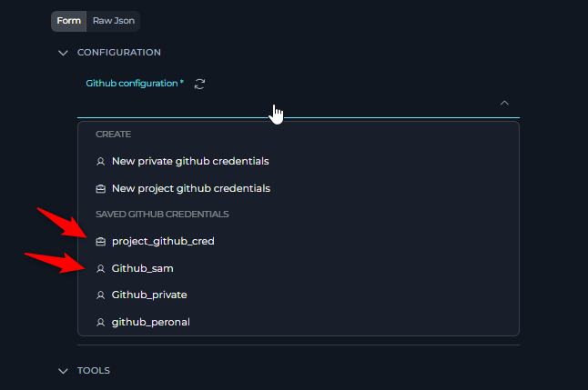Select the Github_sam saved credential
The width and height of the screenshot is (588, 390).
(142, 269)
